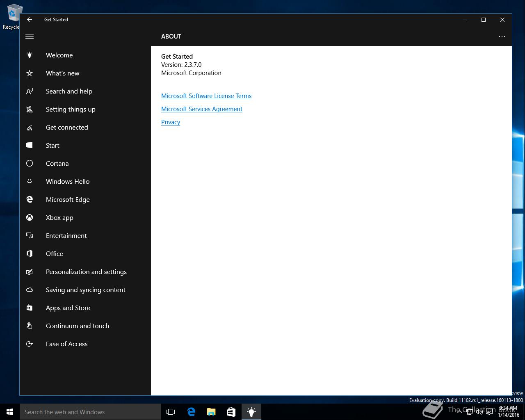This screenshot has width=525, height=420.
Task: Select the Cortana topic label
Action: click(x=57, y=163)
